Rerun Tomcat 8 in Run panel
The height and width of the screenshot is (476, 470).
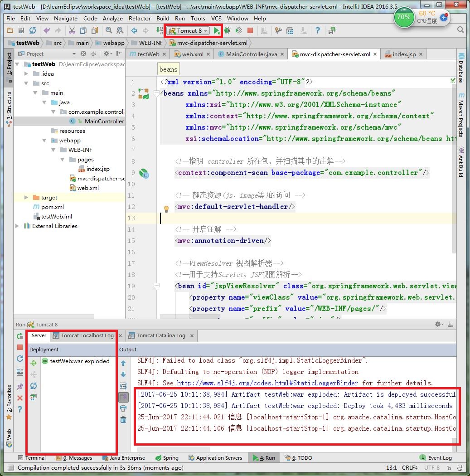20,336
